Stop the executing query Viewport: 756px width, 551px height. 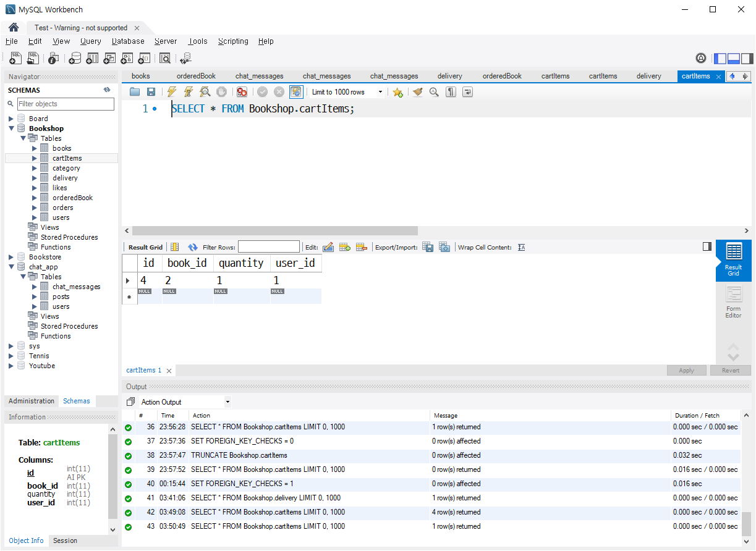pos(221,92)
